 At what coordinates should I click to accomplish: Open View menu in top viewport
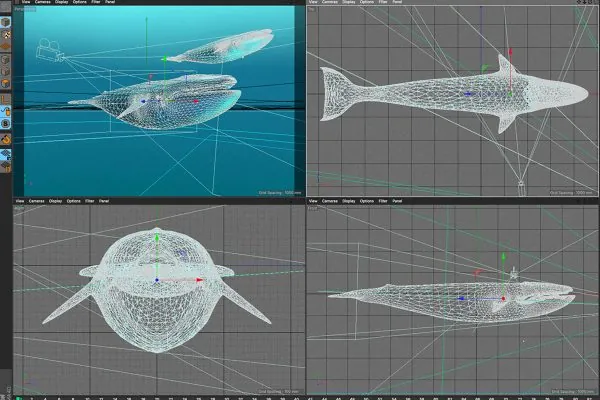pos(313,2)
